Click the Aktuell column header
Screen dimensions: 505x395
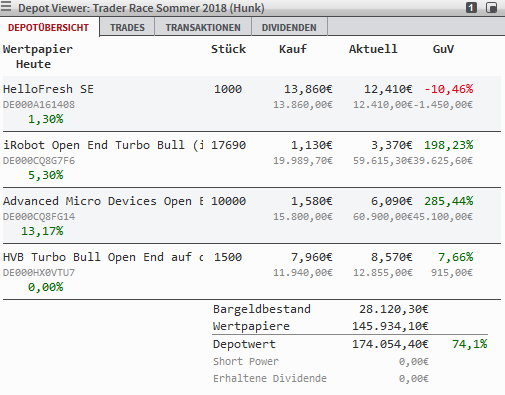pos(373,49)
